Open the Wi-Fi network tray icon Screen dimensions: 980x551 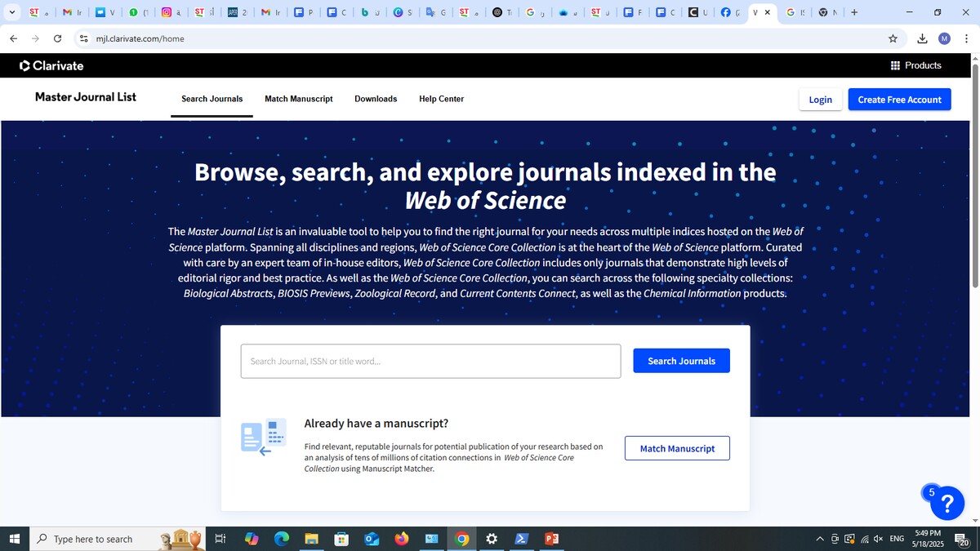click(864, 539)
